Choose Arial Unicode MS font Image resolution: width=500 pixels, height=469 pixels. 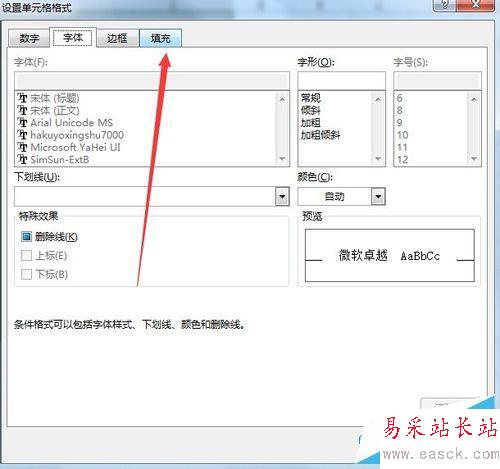tap(72, 123)
